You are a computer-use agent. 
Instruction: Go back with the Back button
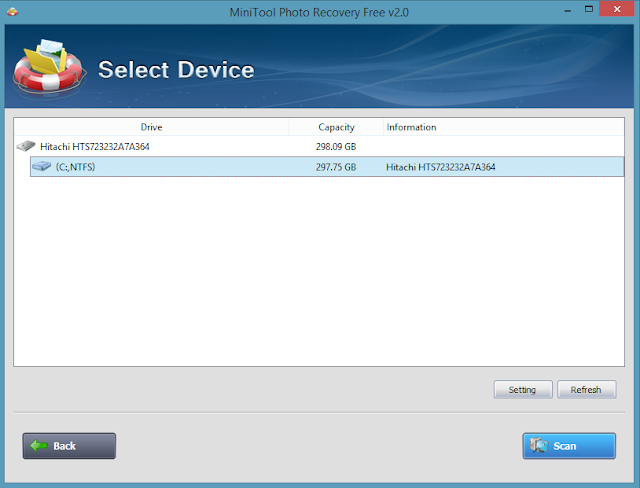[x=69, y=446]
